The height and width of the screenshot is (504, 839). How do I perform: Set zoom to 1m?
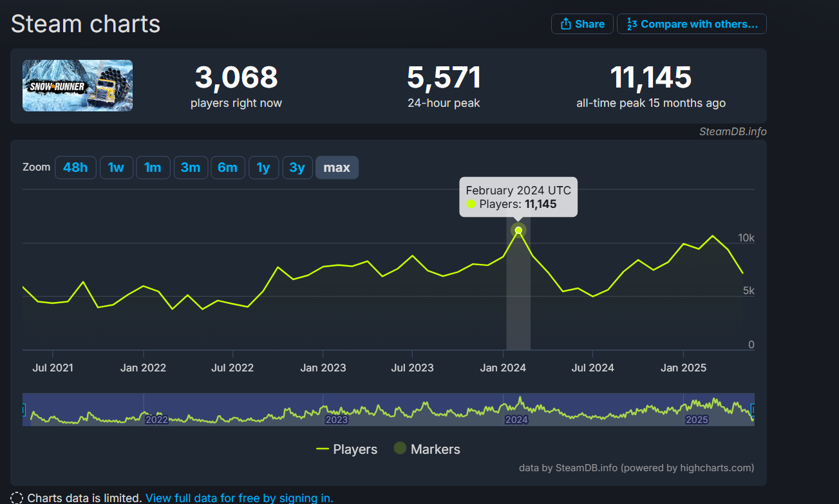[x=153, y=167]
